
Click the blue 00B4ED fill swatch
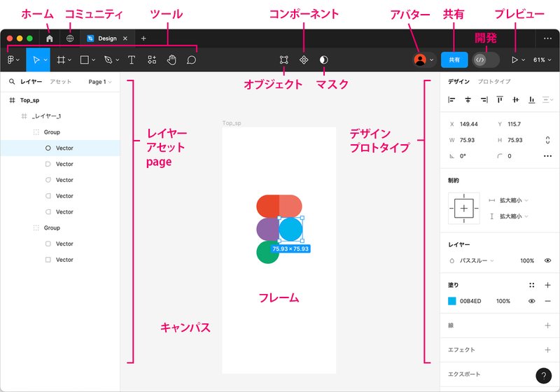tap(451, 301)
